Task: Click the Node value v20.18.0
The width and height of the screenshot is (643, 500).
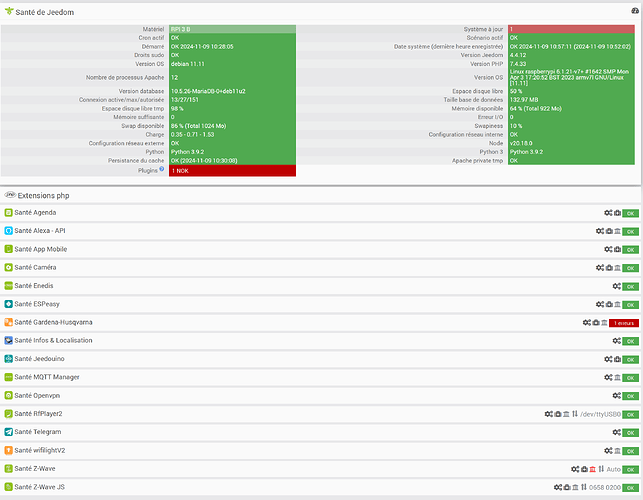Action: tap(521, 143)
